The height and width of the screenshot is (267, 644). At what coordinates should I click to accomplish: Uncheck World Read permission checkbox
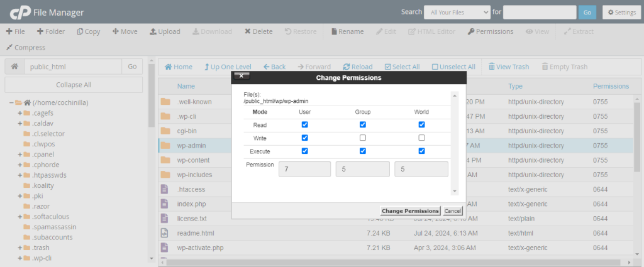coord(421,124)
